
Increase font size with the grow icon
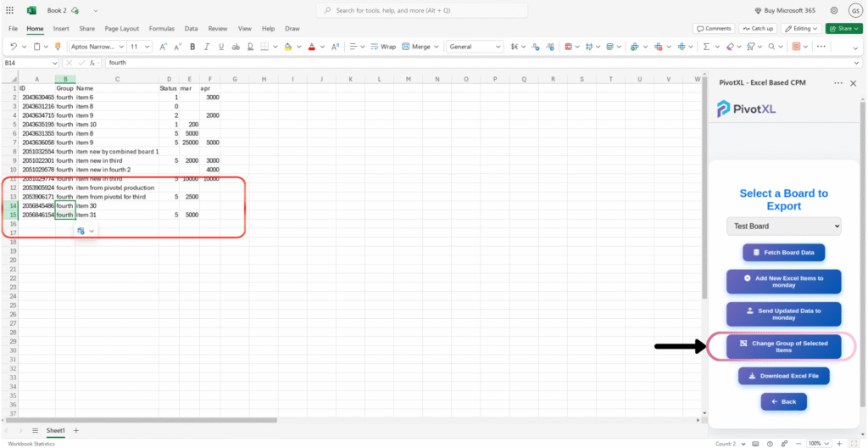[x=164, y=47]
